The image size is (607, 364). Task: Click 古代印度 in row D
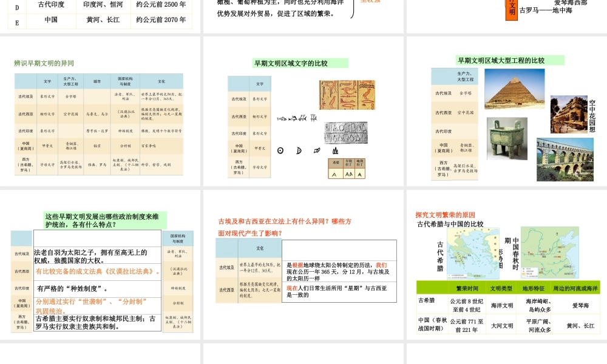coord(51,5)
